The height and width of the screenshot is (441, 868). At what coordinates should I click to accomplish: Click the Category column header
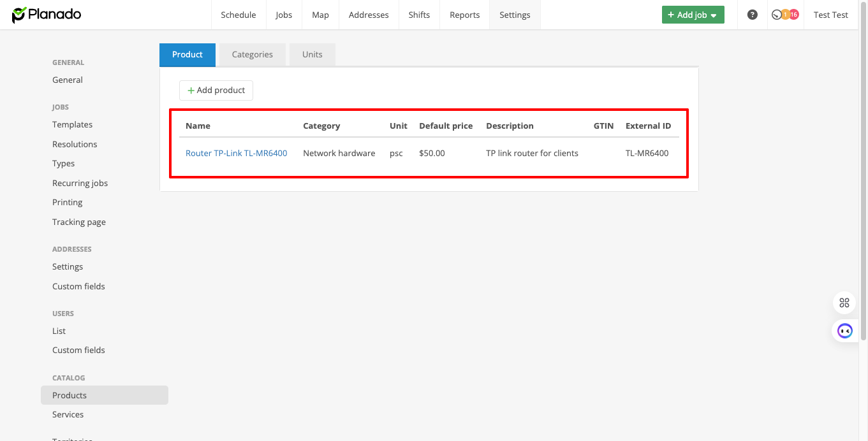point(321,126)
